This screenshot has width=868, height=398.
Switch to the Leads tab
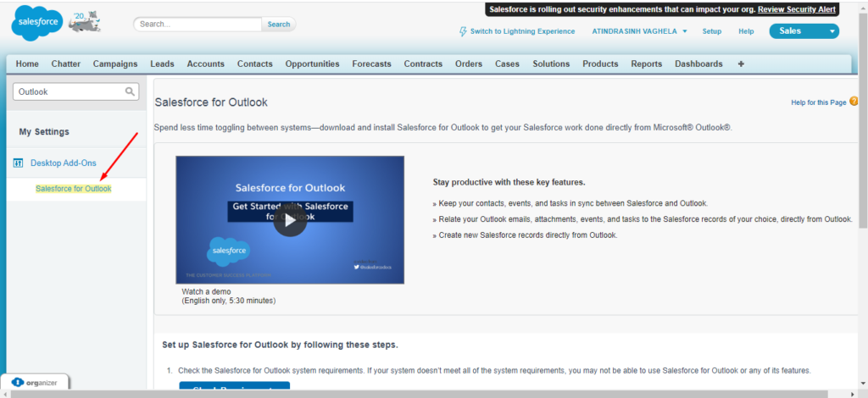(x=162, y=64)
